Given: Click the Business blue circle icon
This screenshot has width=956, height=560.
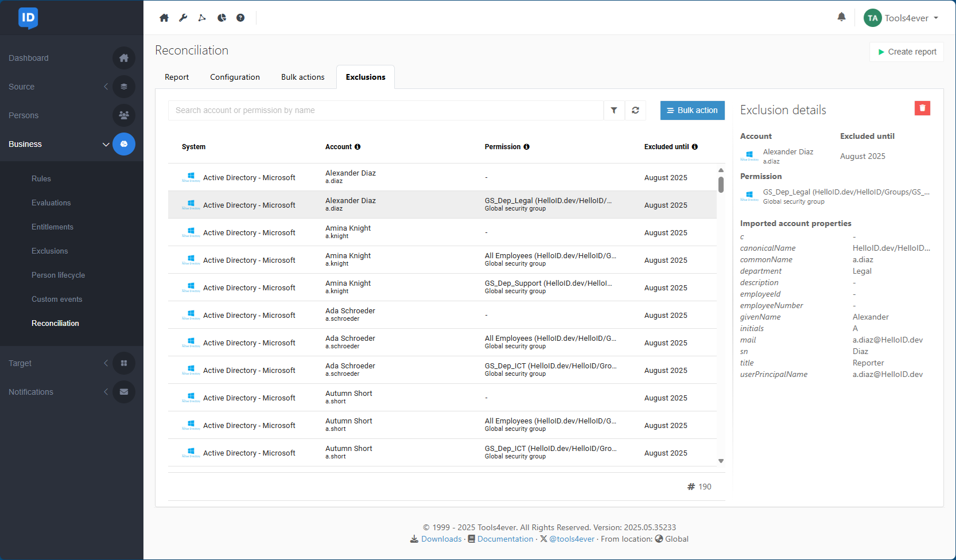Looking at the screenshot, I should click(x=124, y=144).
